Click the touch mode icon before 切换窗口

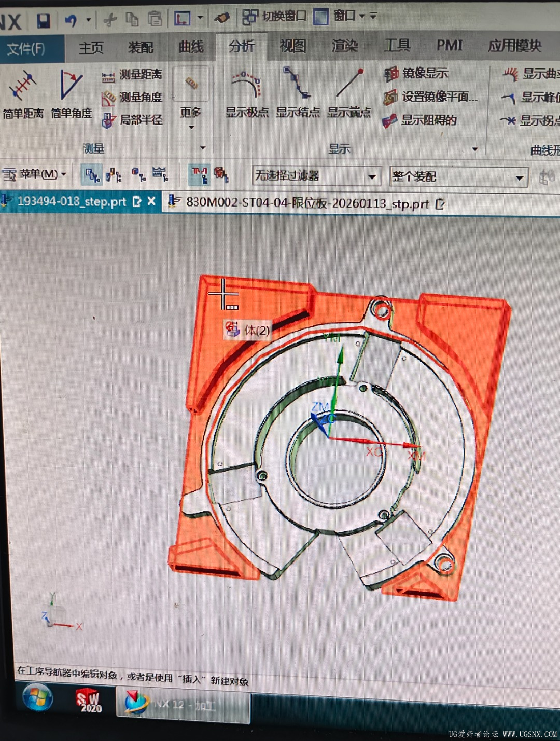(x=222, y=18)
